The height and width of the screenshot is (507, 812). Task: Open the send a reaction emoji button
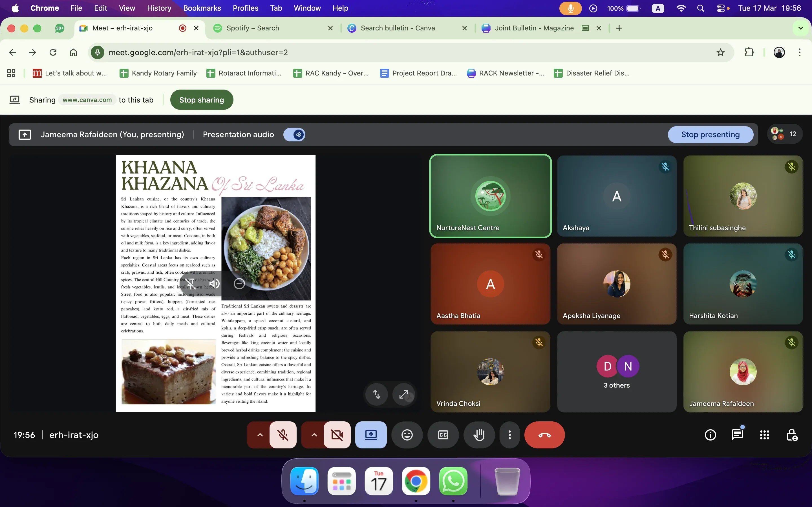(407, 435)
